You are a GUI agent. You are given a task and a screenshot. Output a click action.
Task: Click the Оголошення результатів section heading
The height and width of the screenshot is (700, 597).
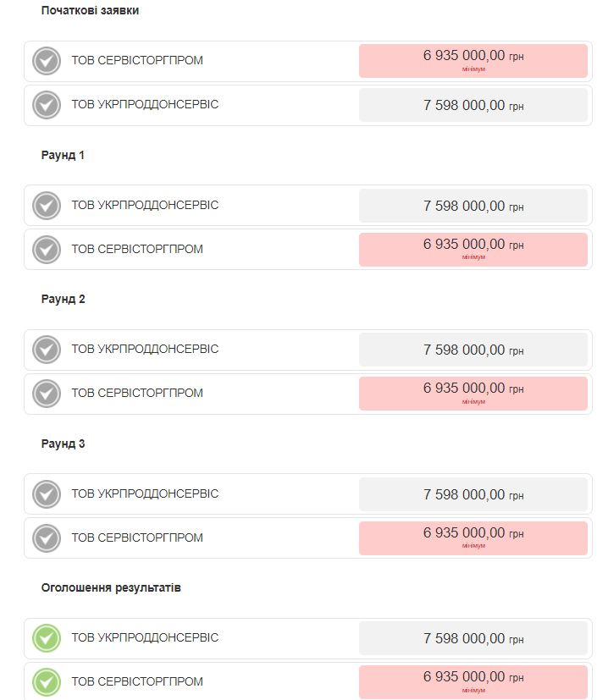pos(111,587)
